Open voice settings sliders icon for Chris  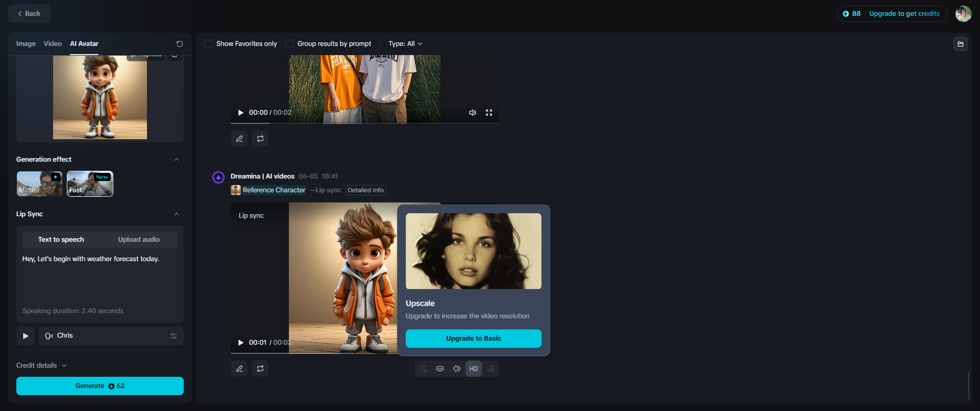coord(174,336)
